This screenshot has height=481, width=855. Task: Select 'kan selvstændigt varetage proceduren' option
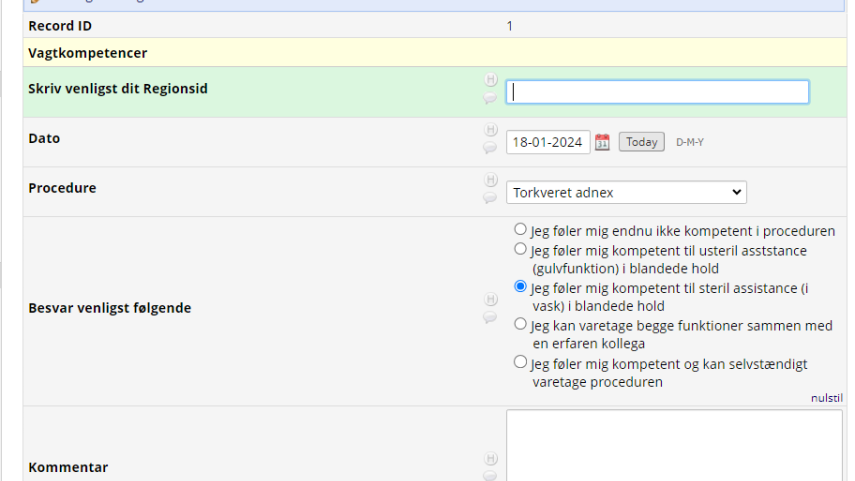520,362
